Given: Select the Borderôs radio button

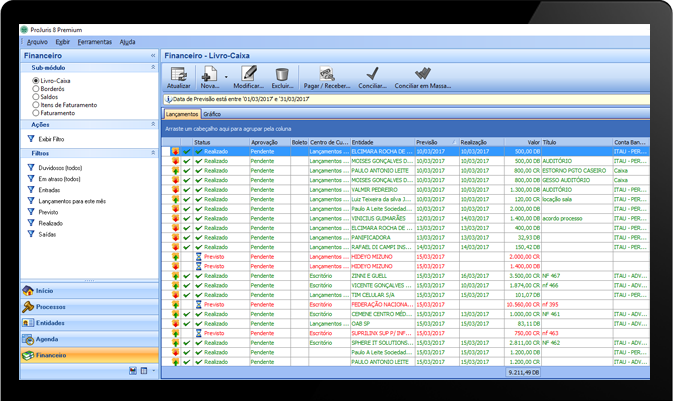Looking at the screenshot, I should click(36, 88).
